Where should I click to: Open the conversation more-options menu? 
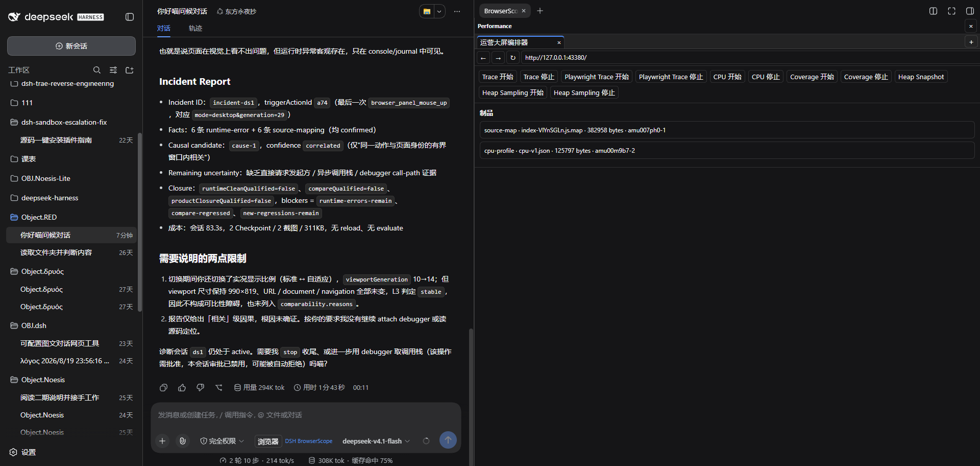point(457,11)
